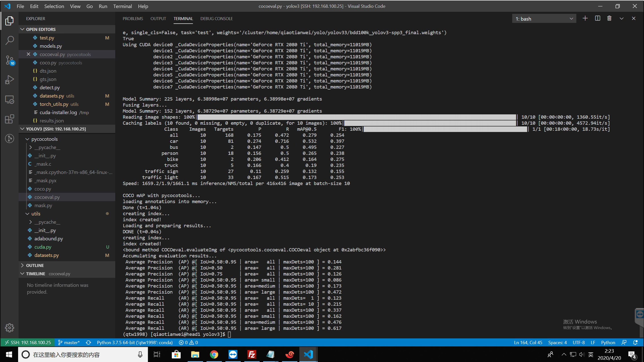This screenshot has width=644, height=362.
Task: Change the Spaces: 4 indentation setting
Action: 557,343
